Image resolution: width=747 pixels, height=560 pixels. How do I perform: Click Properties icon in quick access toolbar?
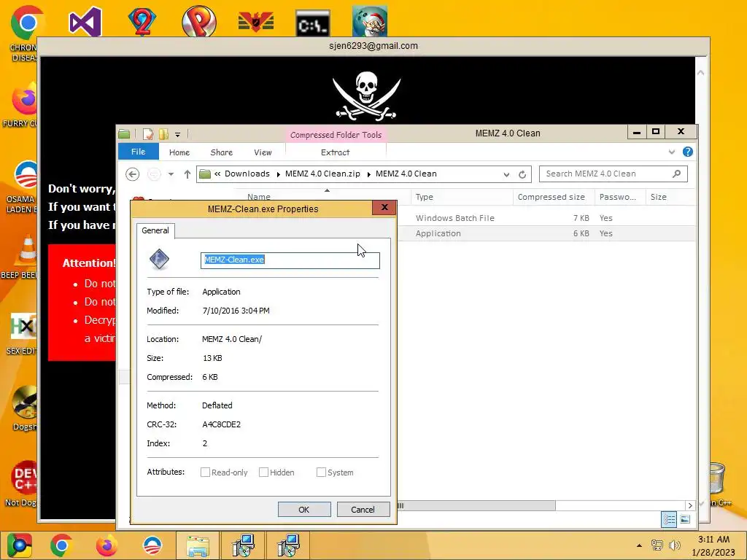147,134
